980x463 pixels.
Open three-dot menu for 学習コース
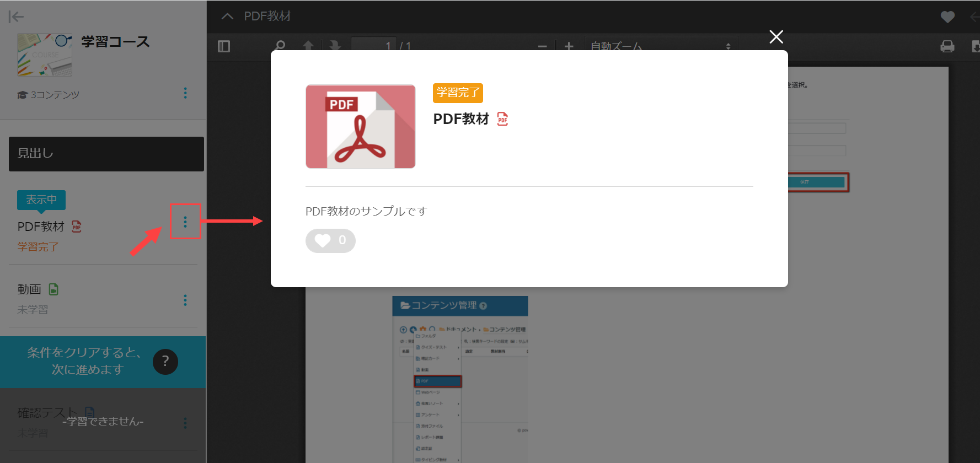[x=185, y=93]
